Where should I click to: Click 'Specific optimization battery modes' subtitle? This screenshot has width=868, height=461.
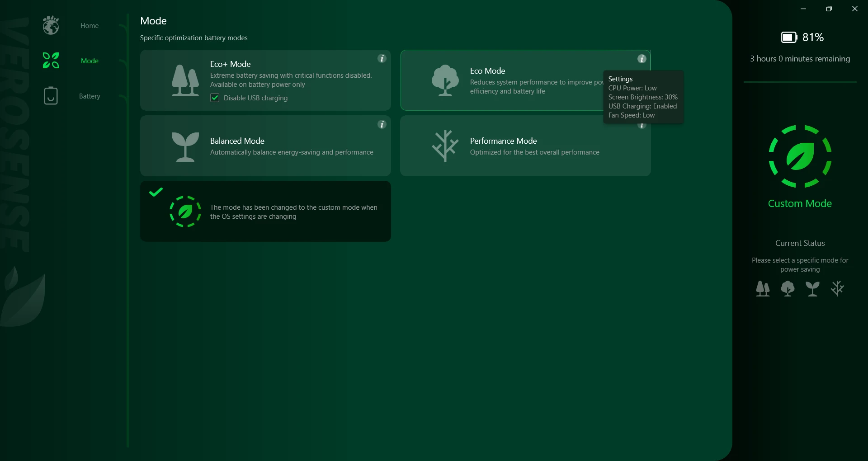[x=194, y=38]
